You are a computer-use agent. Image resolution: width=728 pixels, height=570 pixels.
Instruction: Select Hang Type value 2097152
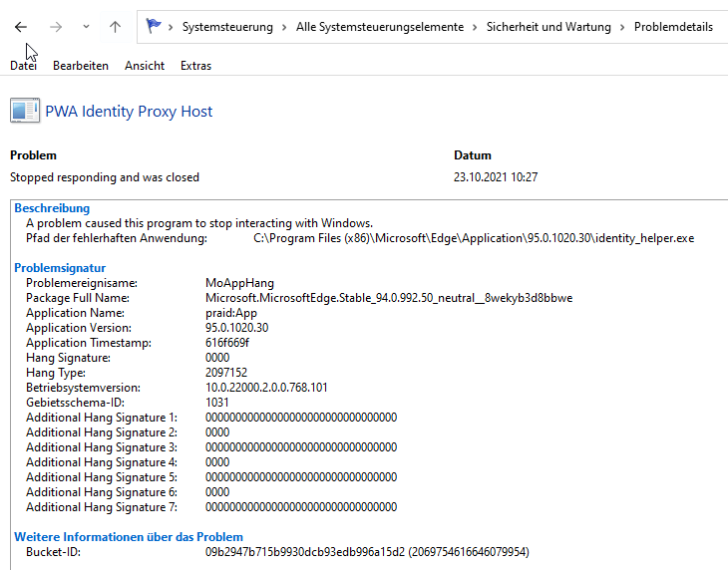click(226, 373)
